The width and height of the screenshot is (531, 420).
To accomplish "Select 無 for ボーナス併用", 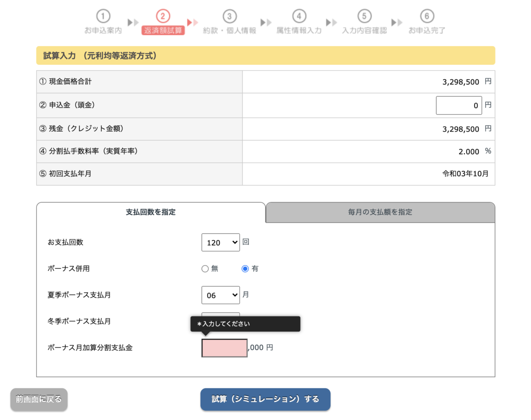I will 204,268.
